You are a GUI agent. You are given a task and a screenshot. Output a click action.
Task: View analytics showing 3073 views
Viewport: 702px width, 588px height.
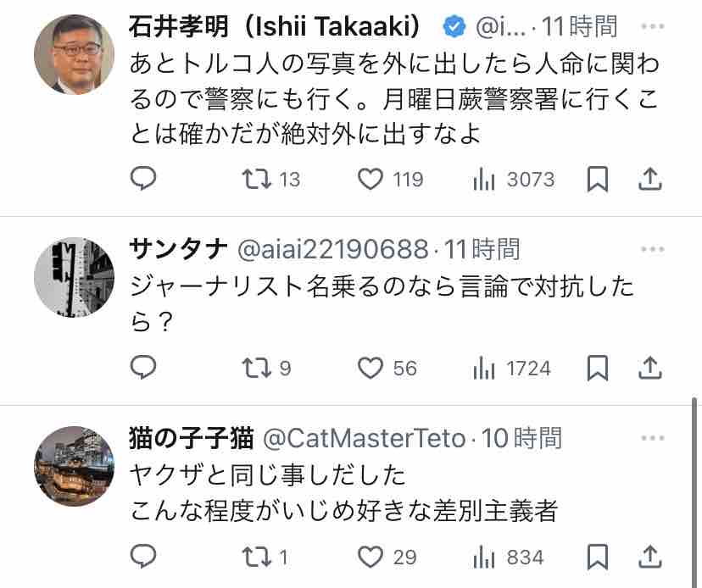[x=483, y=179]
